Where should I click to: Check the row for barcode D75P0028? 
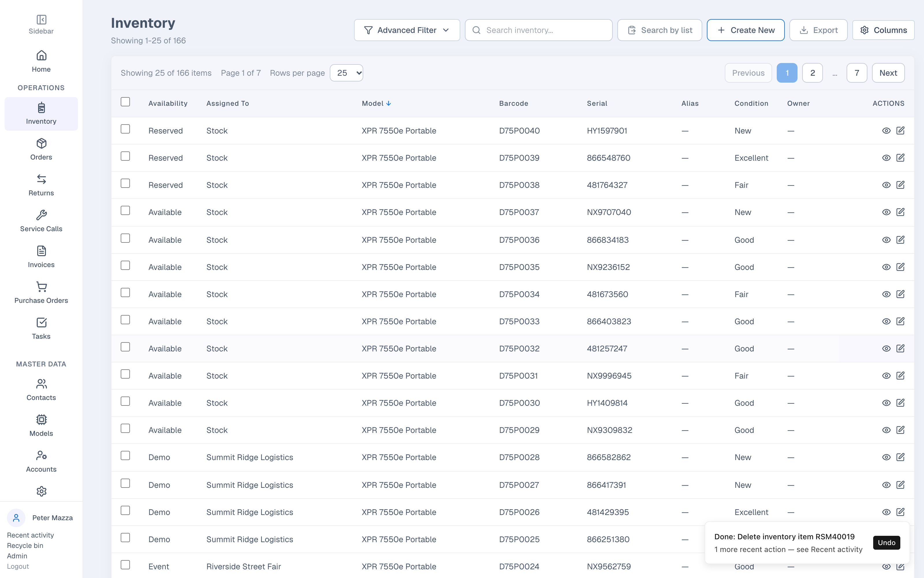(x=125, y=456)
